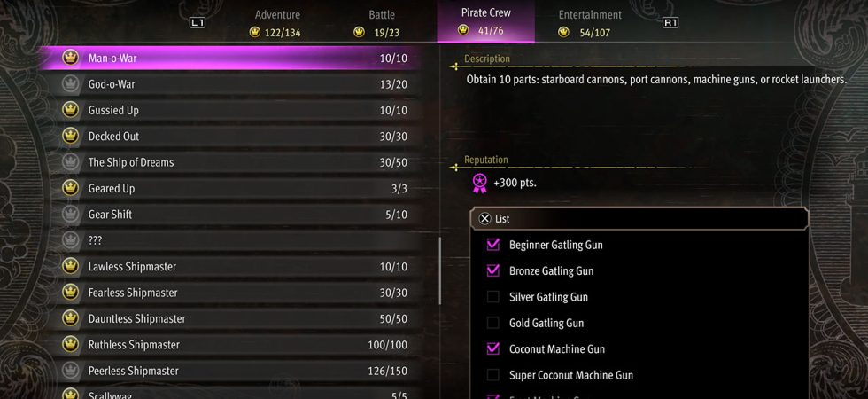Uncheck the Beginner Gatling Gun checkbox
This screenshot has width=868, height=399.
pyautogui.click(x=493, y=245)
